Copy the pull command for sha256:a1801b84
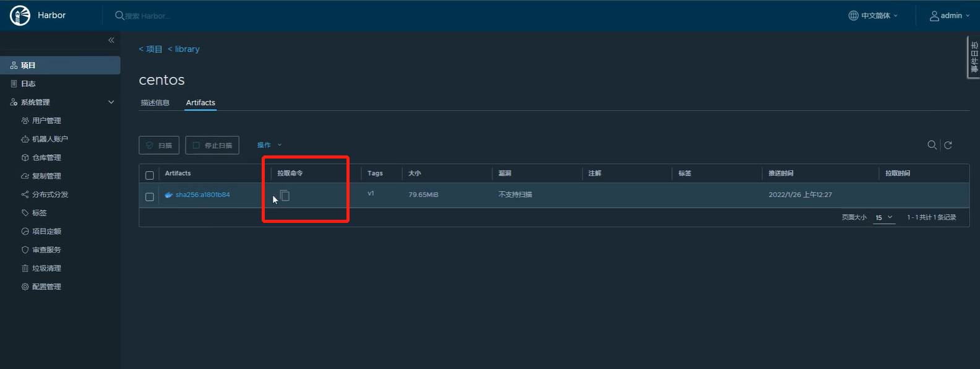 click(x=285, y=196)
